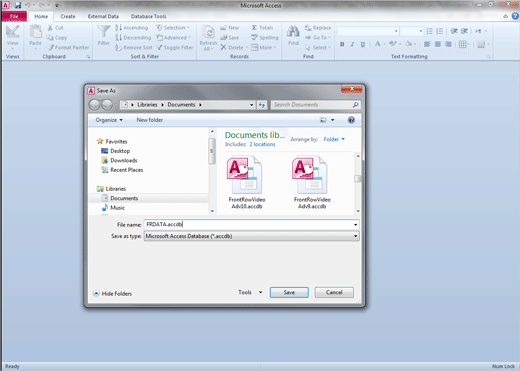Open the Save as type combo box
Image resolution: width=520 pixels, height=371 pixels.
click(251, 236)
